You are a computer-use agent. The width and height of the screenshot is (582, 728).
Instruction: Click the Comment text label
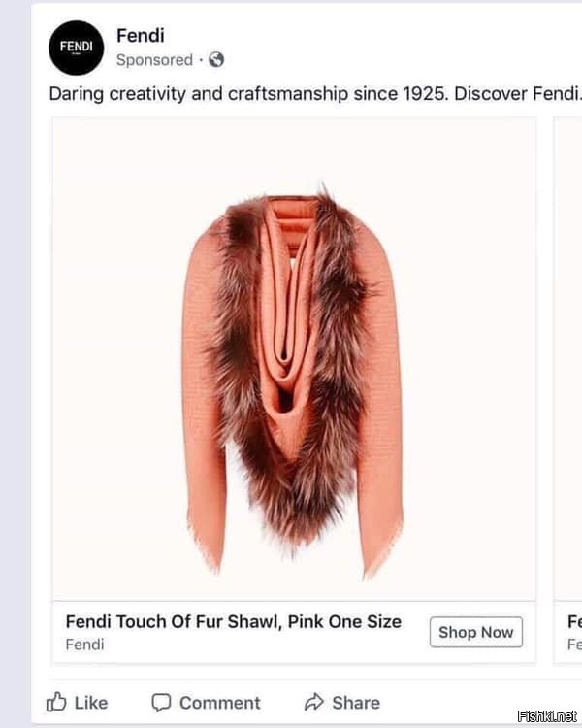220,703
